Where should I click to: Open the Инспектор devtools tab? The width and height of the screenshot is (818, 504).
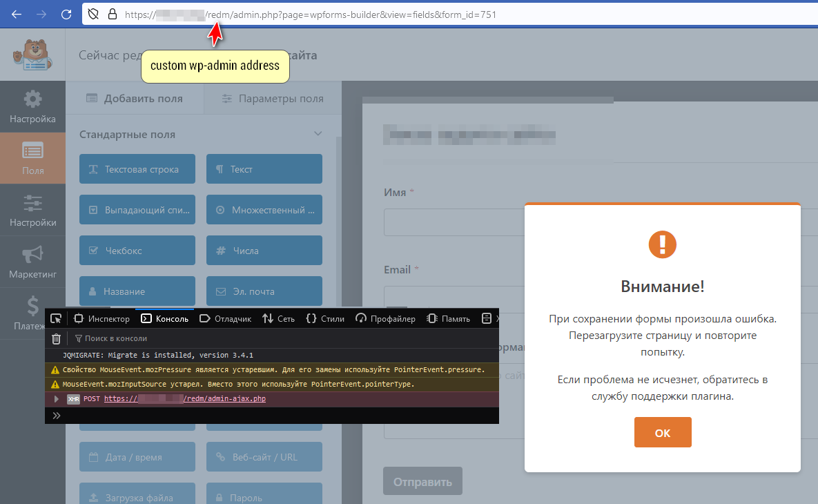coord(101,318)
